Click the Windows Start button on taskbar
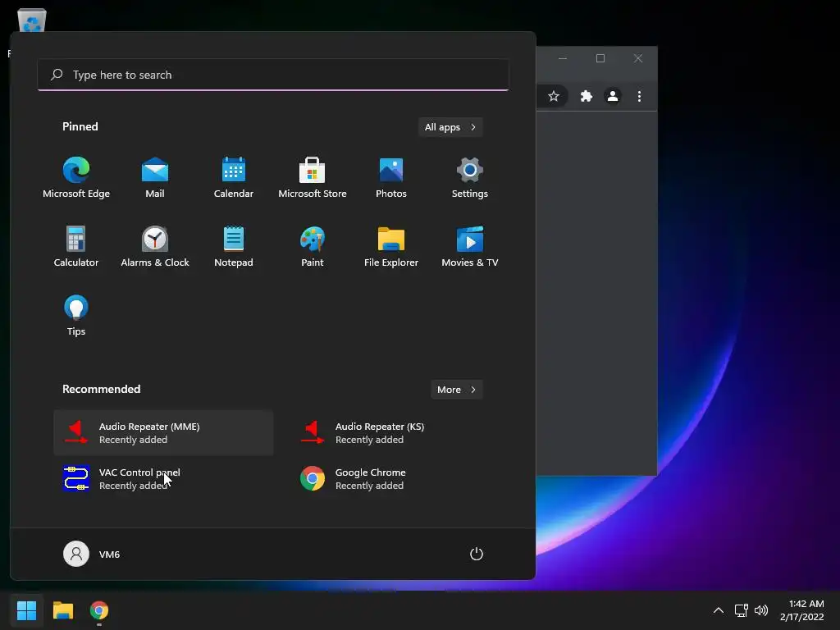The width and height of the screenshot is (840, 630). 27,610
